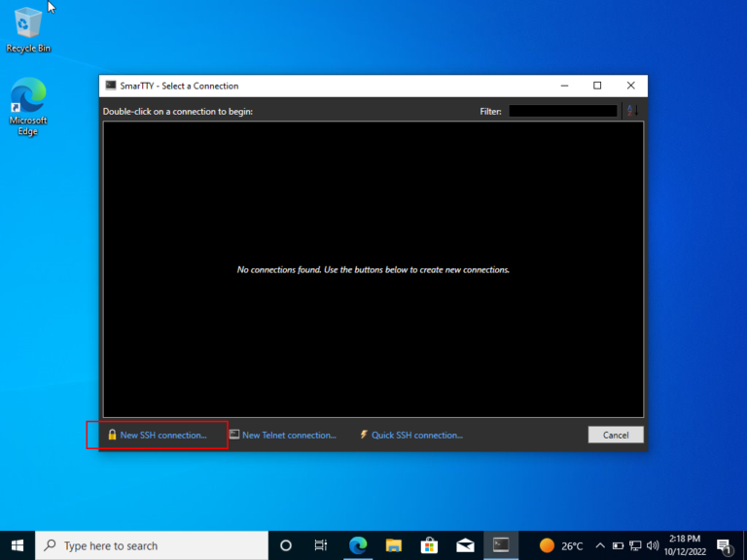747x560 pixels.
Task: Click the sort order icon beside Filter
Action: 631,111
